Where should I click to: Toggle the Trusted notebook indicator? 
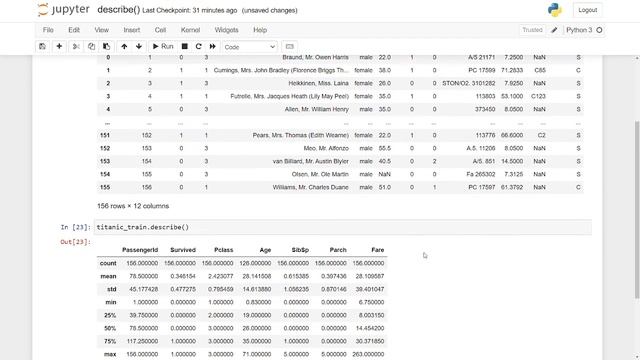pyautogui.click(x=532, y=30)
